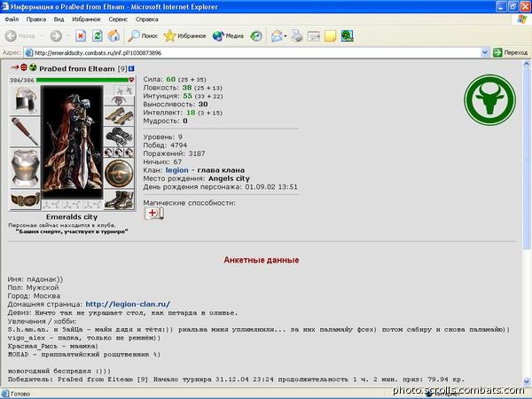Open Search (Поиск) toolbar button
The image size is (532, 399).
[143, 35]
